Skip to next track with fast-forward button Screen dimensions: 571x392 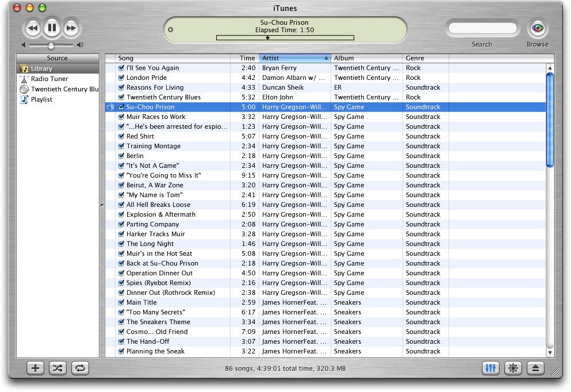[x=71, y=28]
